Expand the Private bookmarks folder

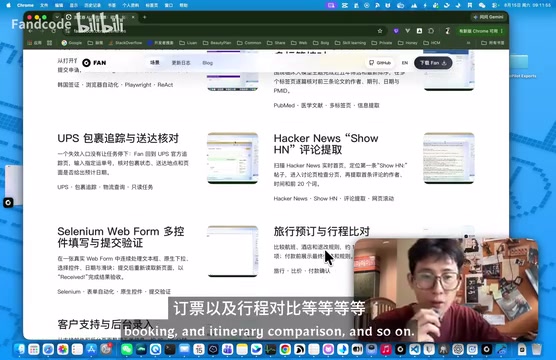pyautogui.click(x=382, y=43)
